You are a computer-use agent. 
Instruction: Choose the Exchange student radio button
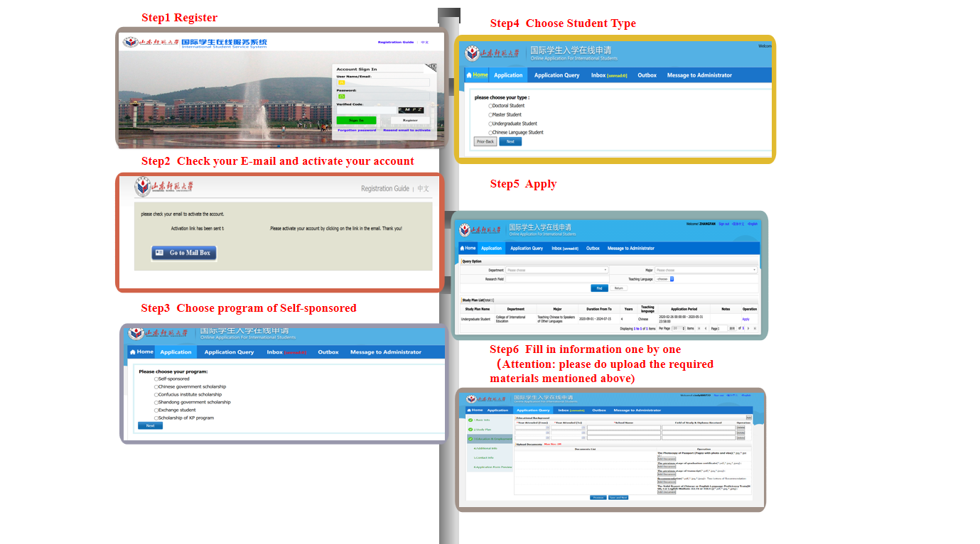pyautogui.click(x=156, y=410)
